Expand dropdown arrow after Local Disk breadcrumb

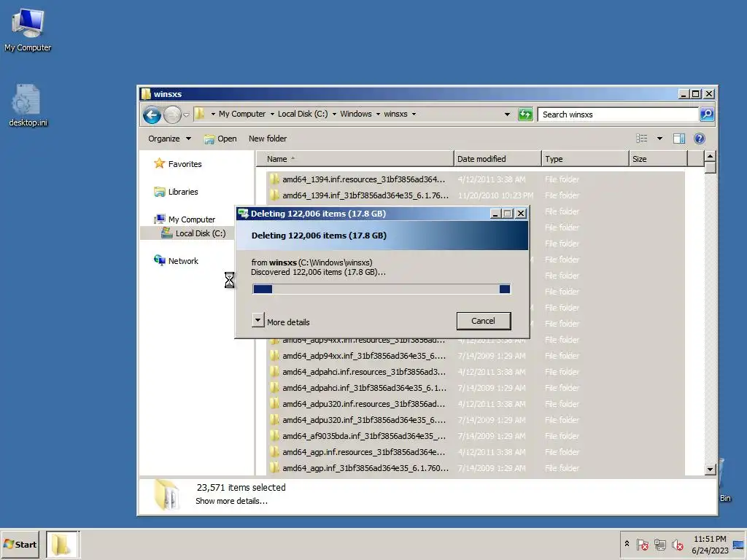pos(334,114)
